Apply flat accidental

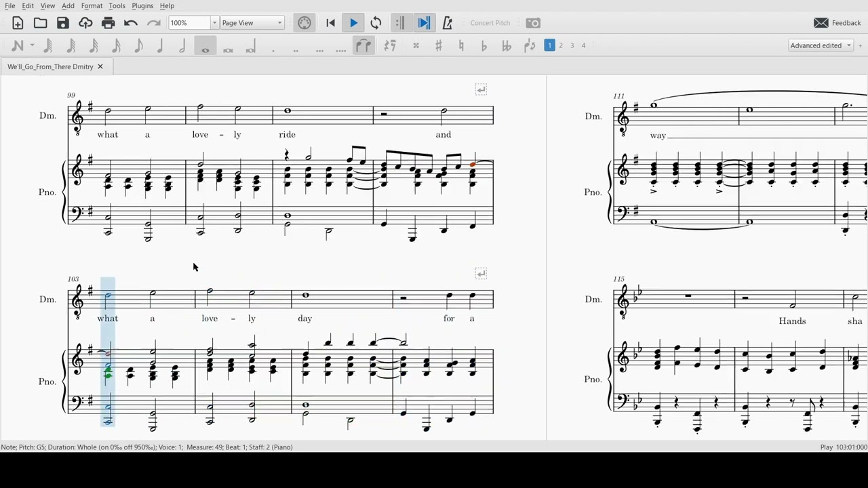[x=484, y=45]
